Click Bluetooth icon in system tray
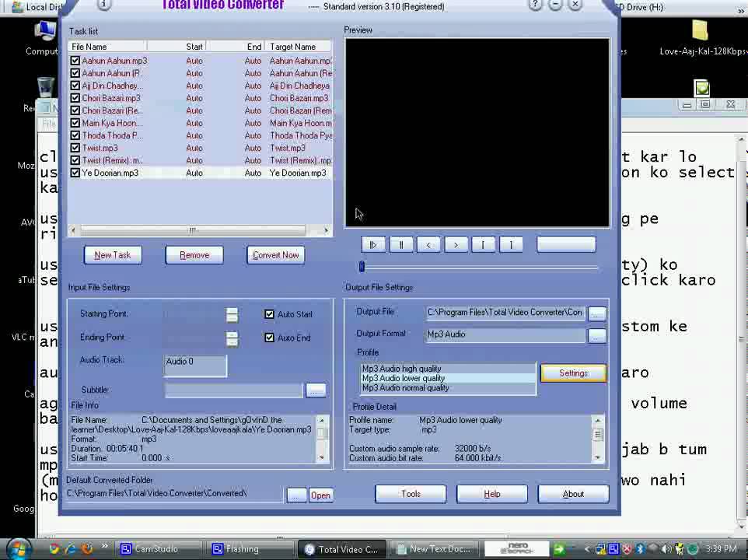Viewport: 748px width, 560px height. [641, 549]
